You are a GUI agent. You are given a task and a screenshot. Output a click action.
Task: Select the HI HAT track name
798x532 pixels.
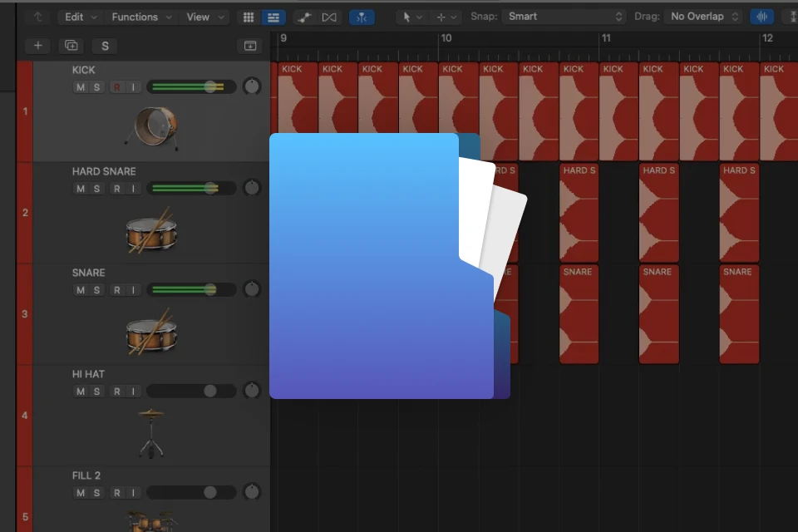pos(88,374)
